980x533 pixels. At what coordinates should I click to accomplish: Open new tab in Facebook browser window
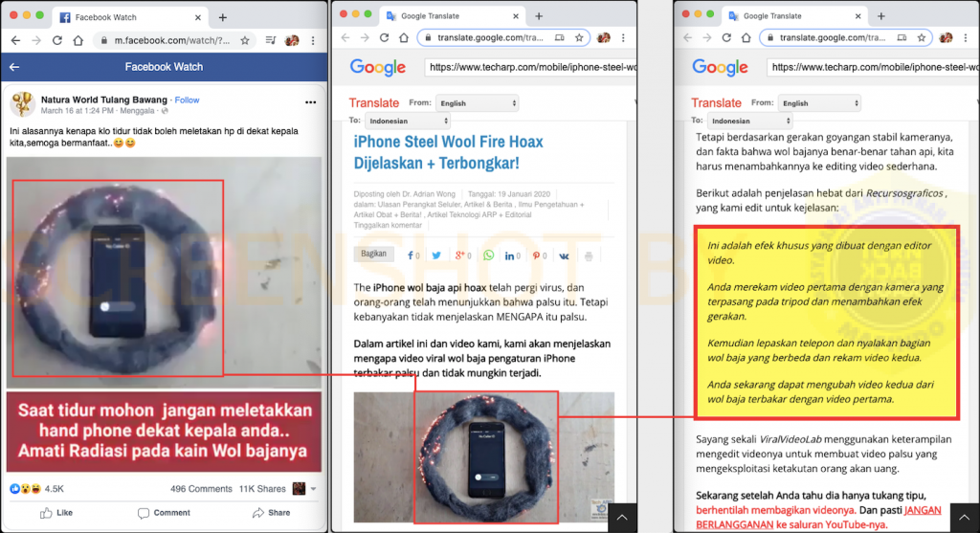(222, 17)
